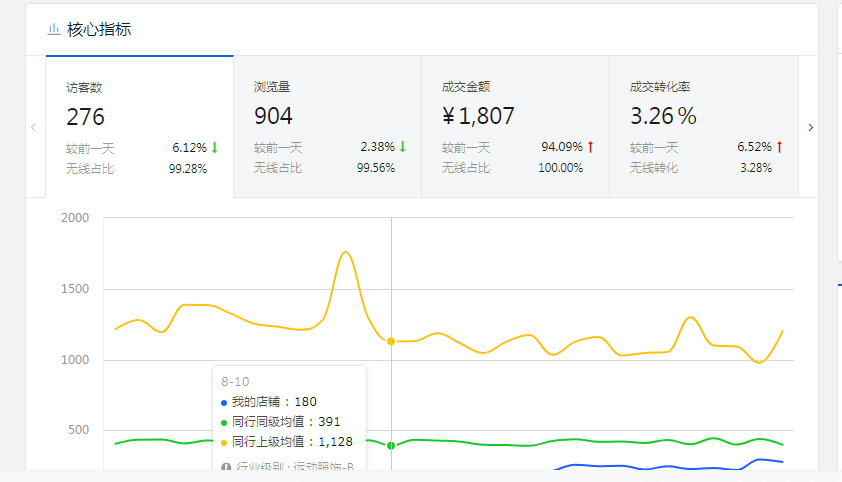Click the yellow data point on the chart
The image size is (842, 482).
pos(391,342)
